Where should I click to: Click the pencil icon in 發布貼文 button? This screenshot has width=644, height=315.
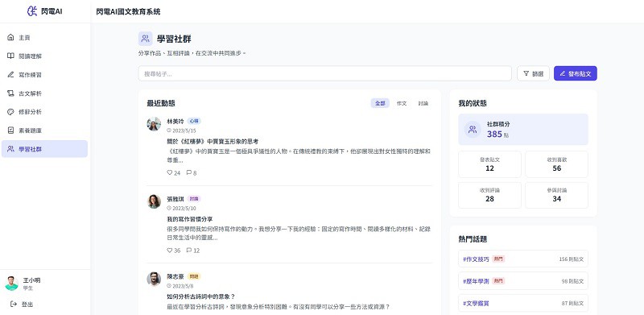tap(563, 73)
